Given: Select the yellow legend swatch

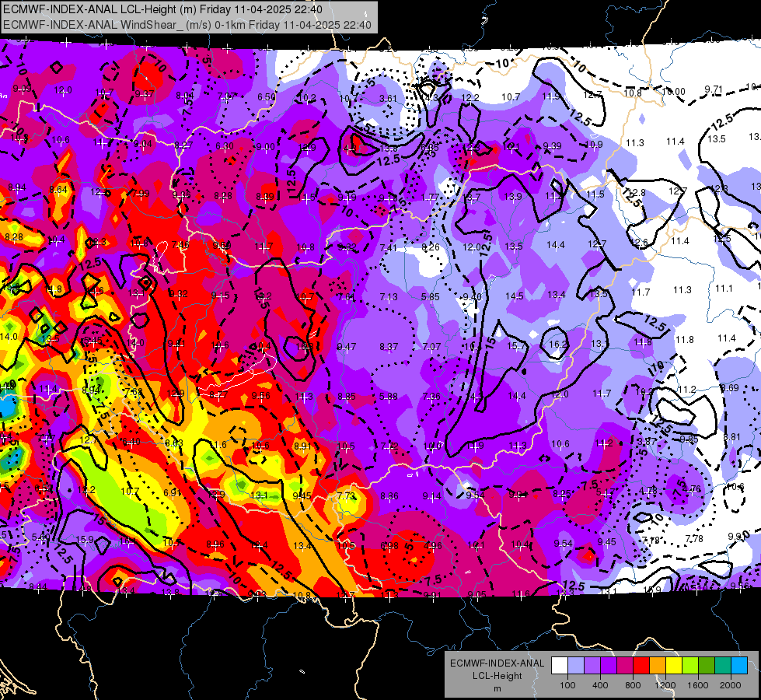Looking at the screenshot, I should tap(674, 666).
